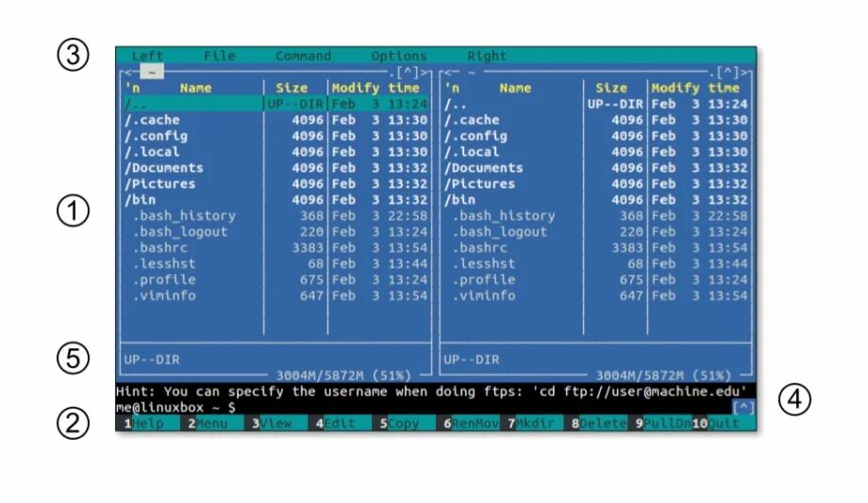
Task: Select .lesshst file in right panel
Action: [x=595, y=264]
